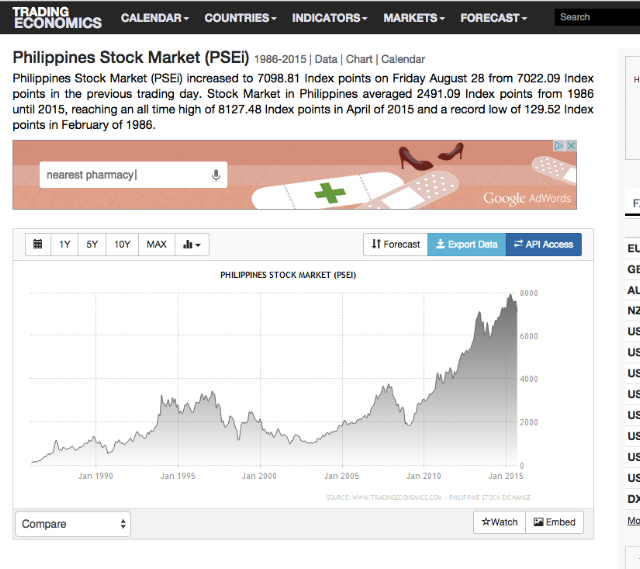Open the Data link beside the title
Viewport: 640px width, 569px height.
[326, 59]
